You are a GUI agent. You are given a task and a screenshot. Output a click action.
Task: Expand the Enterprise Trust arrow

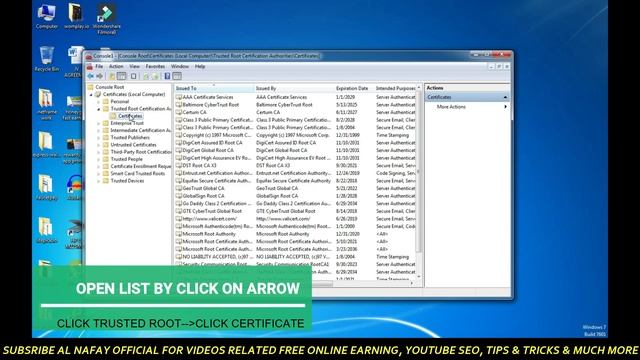pyautogui.click(x=99, y=123)
